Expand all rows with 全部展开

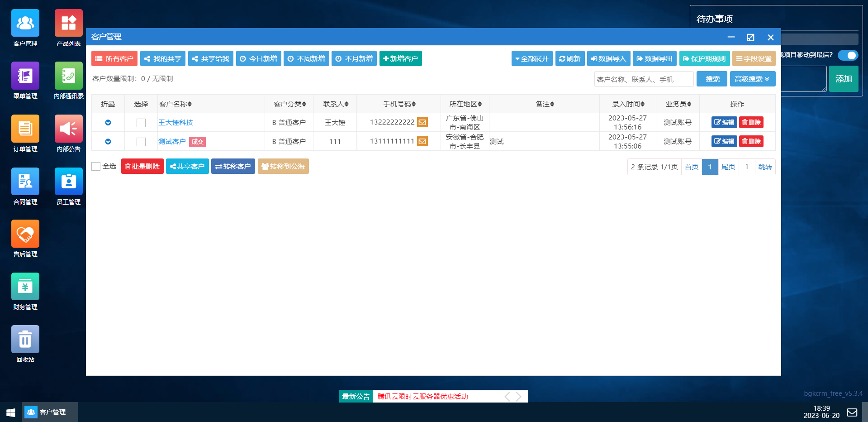click(x=532, y=58)
